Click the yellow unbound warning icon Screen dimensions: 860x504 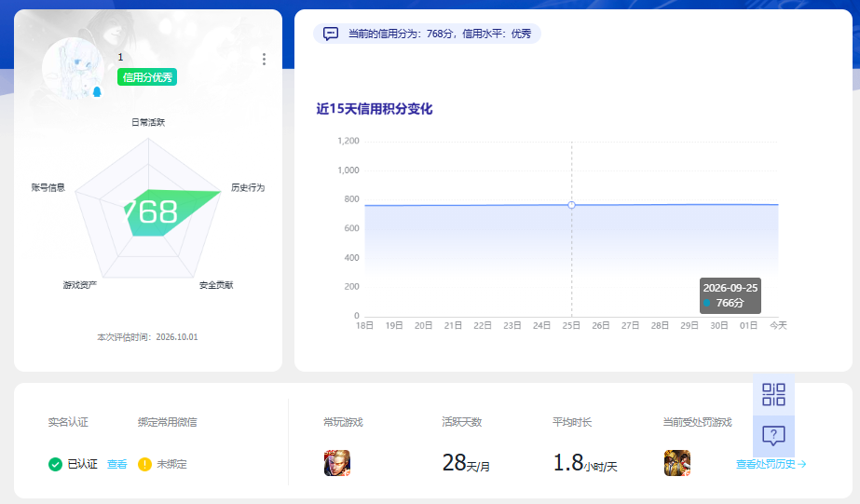(144, 465)
